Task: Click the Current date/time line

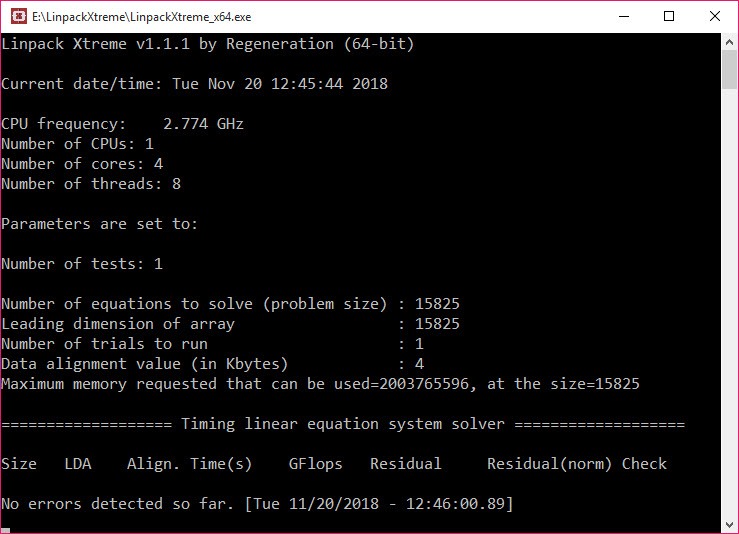Action: 194,84
